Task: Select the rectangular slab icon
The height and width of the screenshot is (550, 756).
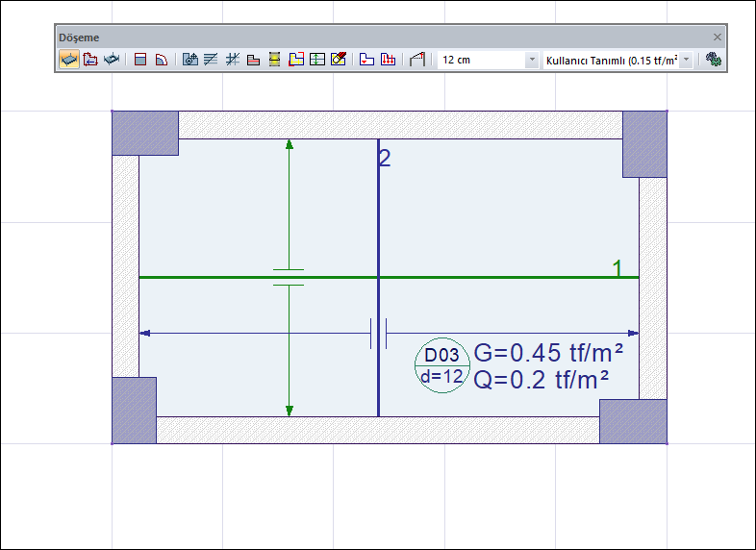Action: point(140,60)
